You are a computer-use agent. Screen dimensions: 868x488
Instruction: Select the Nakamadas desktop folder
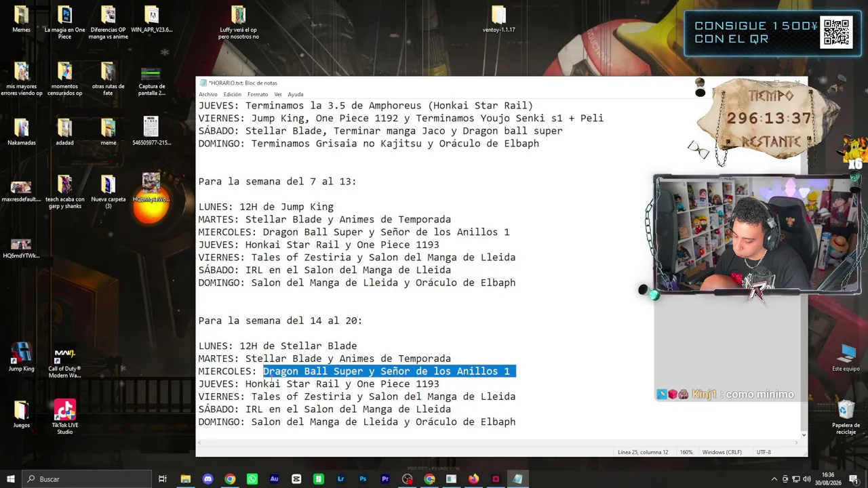[x=21, y=132]
